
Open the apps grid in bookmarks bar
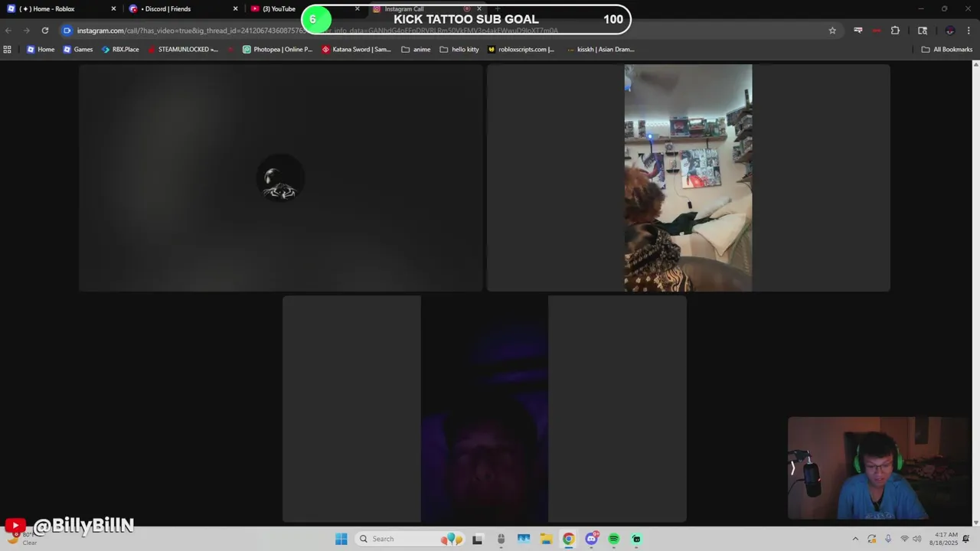8,50
